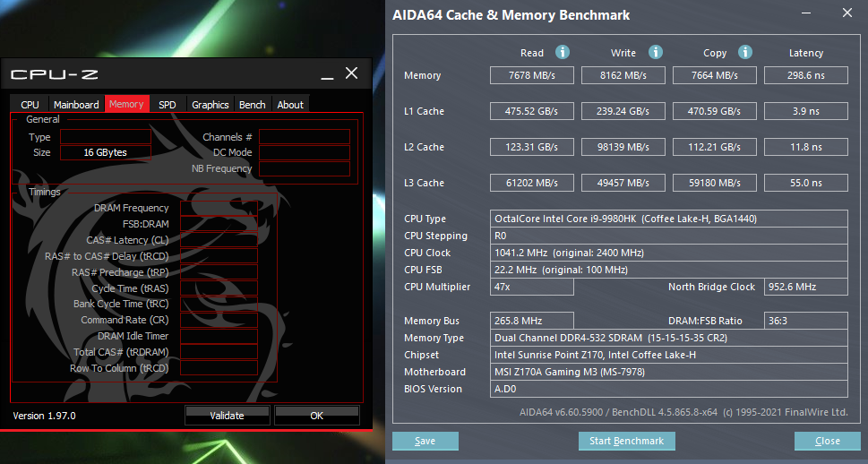Click the Save button in AIDA64
The image size is (868, 464).
(x=425, y=441)
